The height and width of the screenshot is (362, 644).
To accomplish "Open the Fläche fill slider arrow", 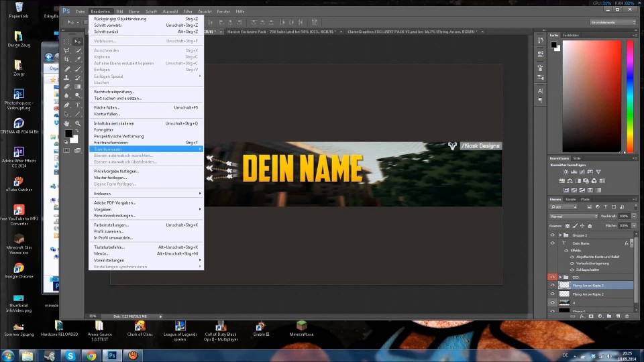I will click(x=634, y=226).
